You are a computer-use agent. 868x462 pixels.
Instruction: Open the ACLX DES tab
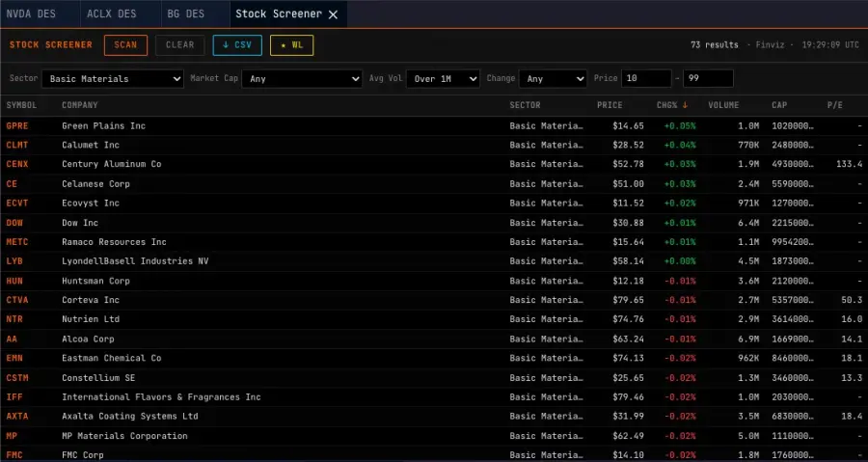click(x=111, y=14)
